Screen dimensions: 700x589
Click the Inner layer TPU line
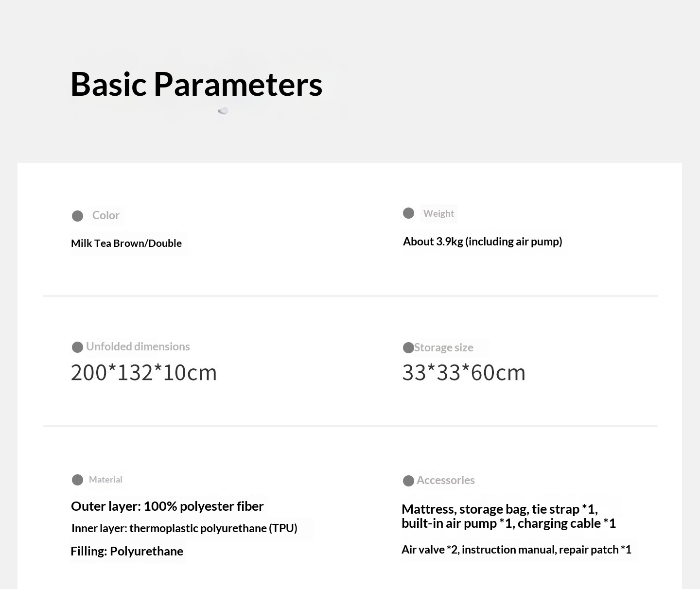(184, 528)
